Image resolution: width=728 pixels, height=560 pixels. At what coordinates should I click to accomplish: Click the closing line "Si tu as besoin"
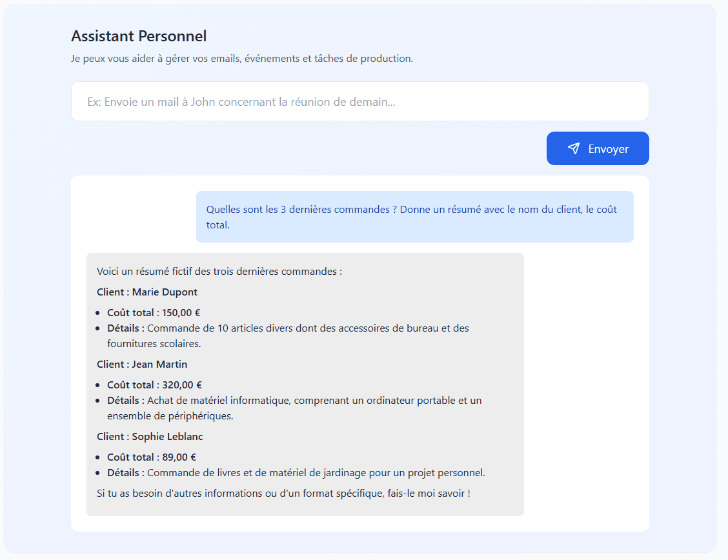coord(283,494)
